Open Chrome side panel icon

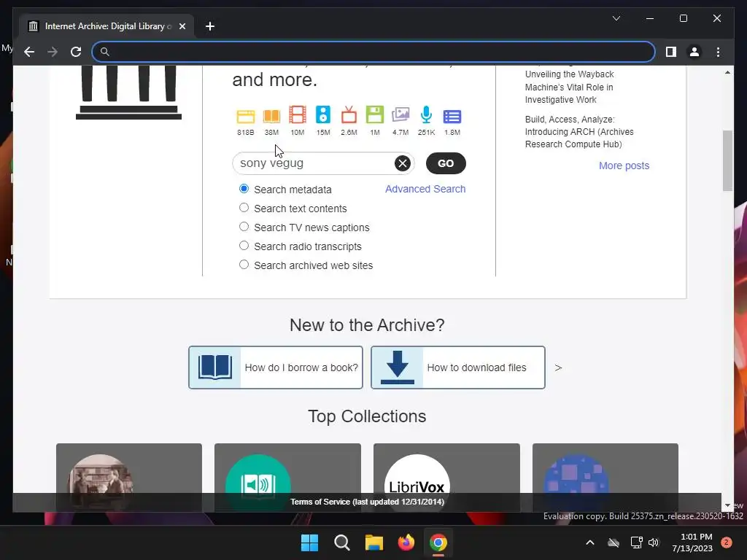(x=671, y=52)
